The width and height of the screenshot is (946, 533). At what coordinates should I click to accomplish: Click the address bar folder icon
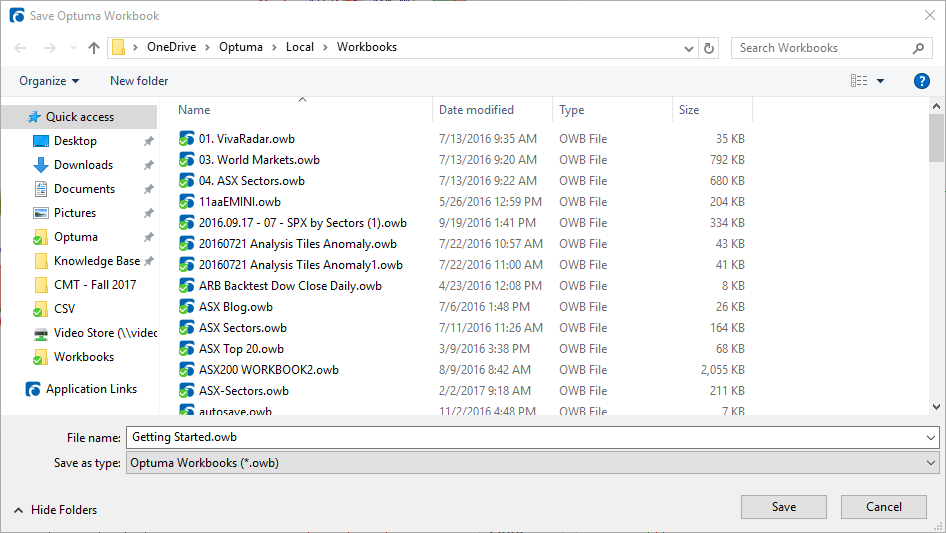pos(119,47)
